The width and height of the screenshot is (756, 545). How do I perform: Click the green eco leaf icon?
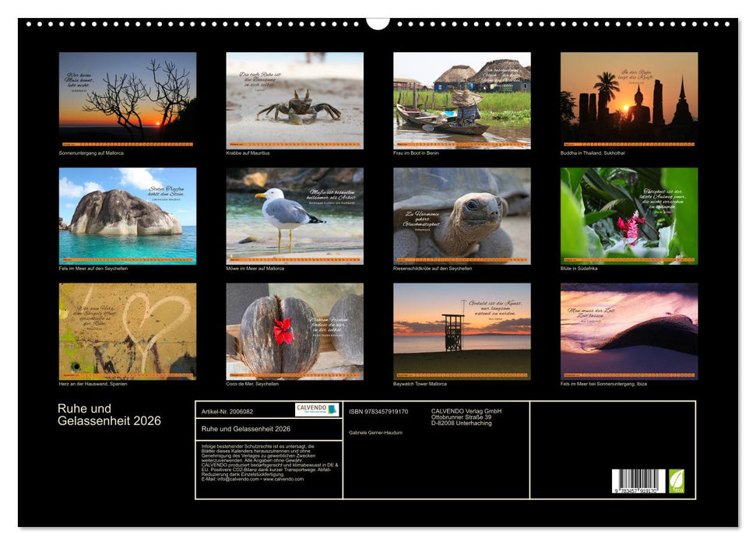coord(677,481)
